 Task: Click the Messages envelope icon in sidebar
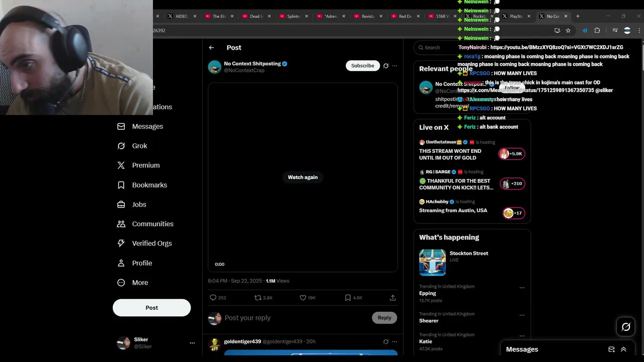(121, 126)
